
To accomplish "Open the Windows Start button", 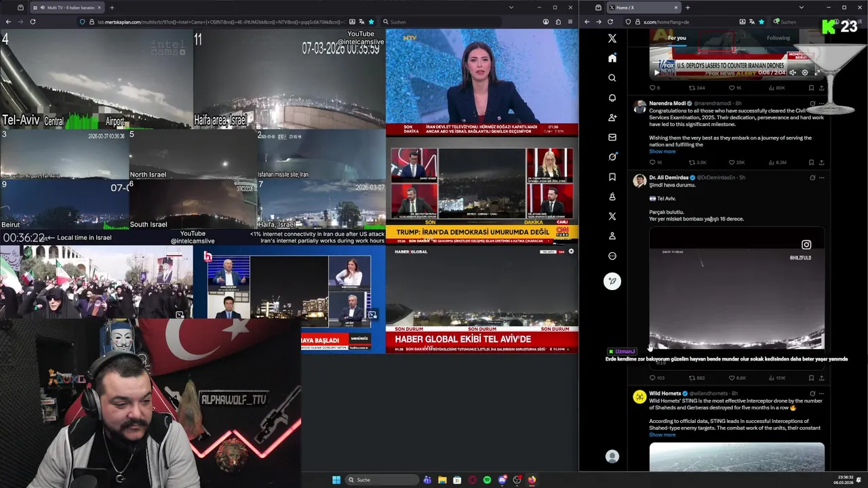I will click(336, 480).
